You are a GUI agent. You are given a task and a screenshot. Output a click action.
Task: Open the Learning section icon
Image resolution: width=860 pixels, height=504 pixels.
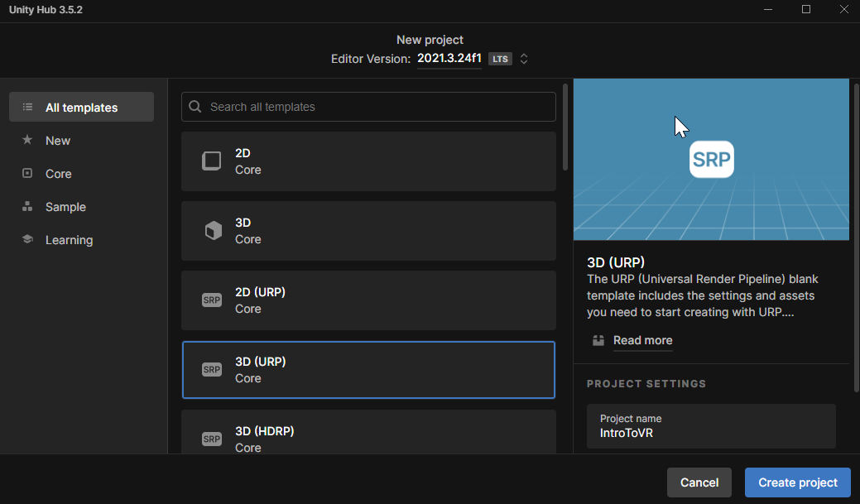point(27,239)
